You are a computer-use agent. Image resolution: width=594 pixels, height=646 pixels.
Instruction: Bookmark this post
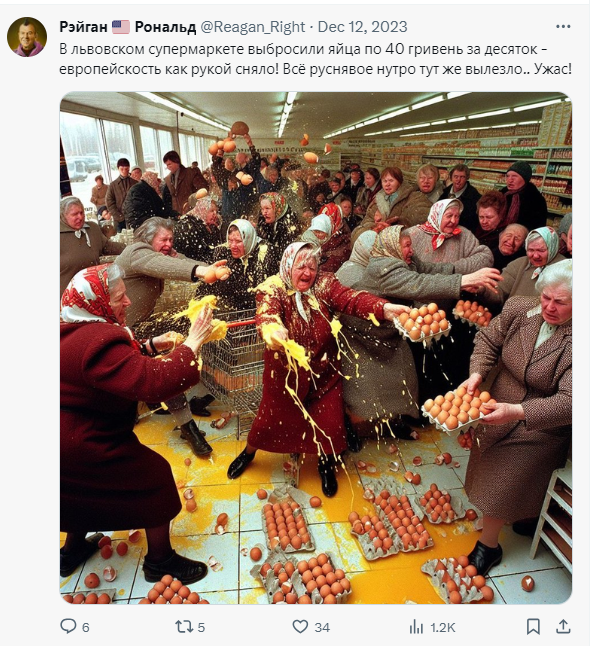(x=533, y=627)
